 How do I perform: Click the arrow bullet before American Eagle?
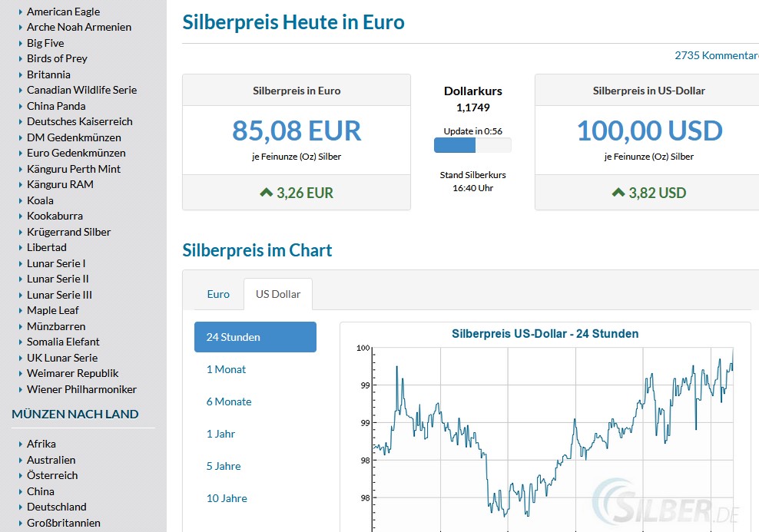(20, 12)
